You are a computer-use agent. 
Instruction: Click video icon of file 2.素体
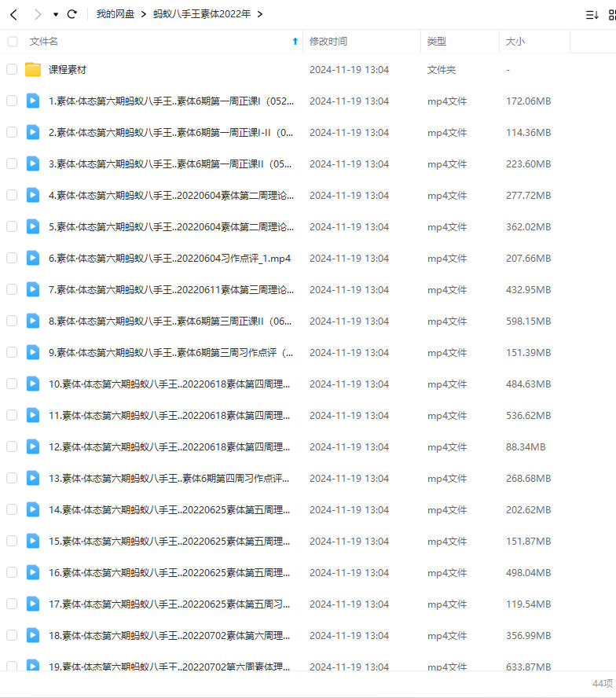[33, 132]
